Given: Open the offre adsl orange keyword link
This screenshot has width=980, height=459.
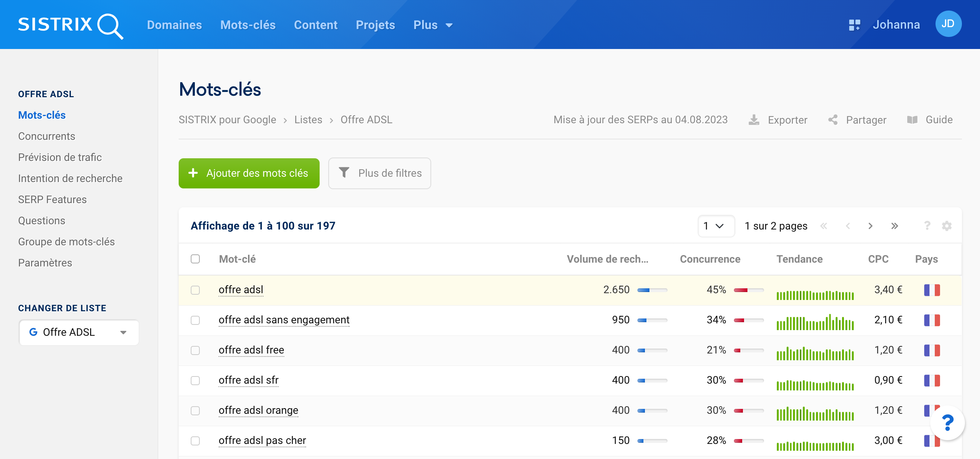Looking at the screenshot, I should (258, 410).
